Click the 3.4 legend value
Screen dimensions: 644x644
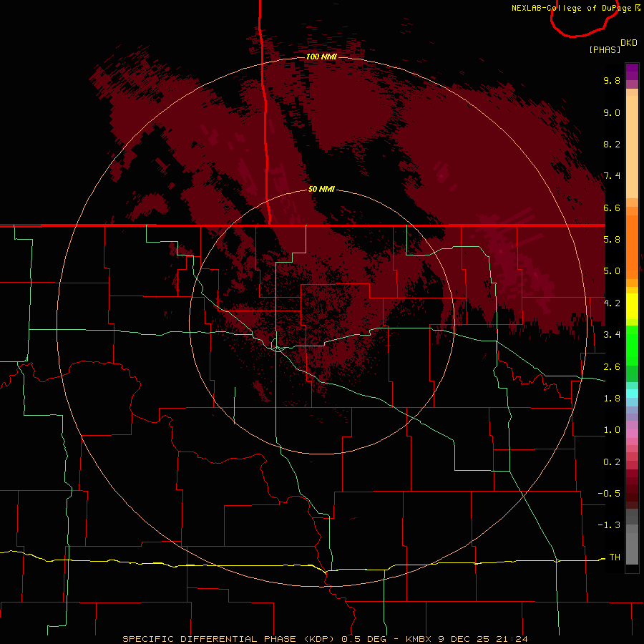[x=612, y=335]
